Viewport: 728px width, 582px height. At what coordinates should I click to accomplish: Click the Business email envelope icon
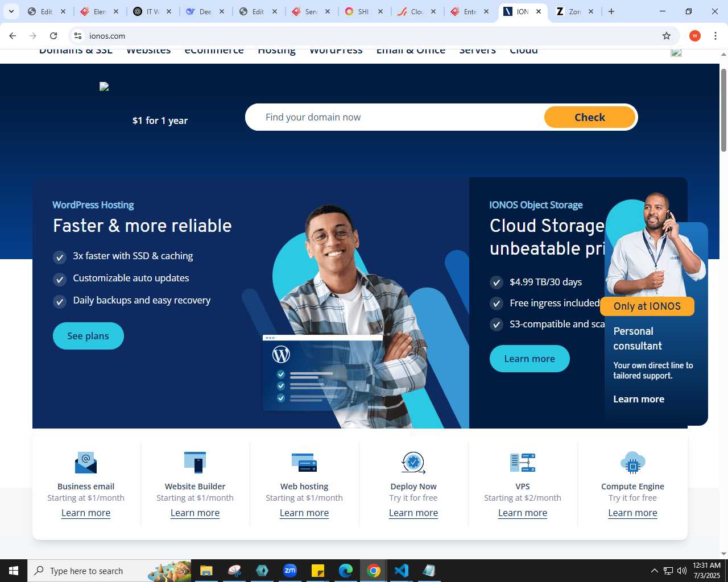tap(86, 463)
